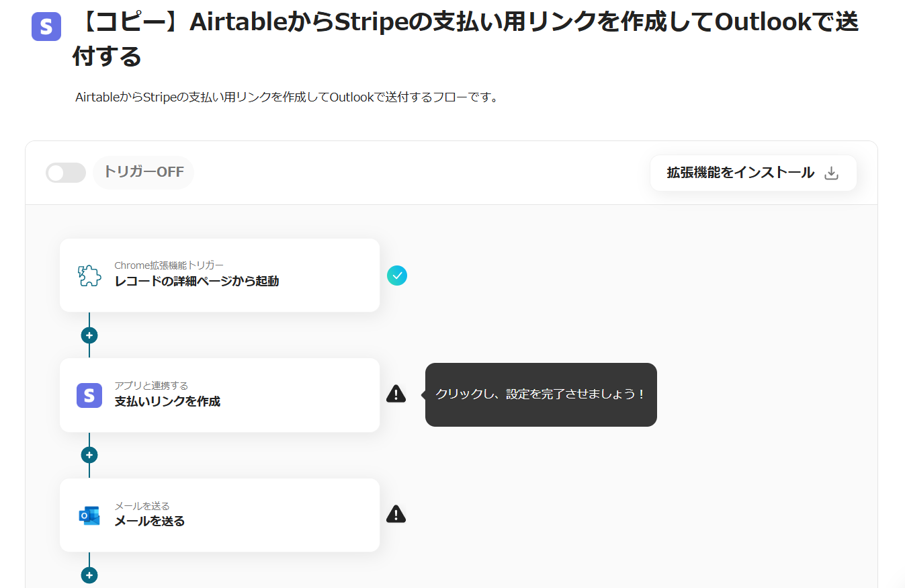Screen dimensions: 905x588
Task: Click the Outlook icon in the mail step
Action: tap(89, 515)
